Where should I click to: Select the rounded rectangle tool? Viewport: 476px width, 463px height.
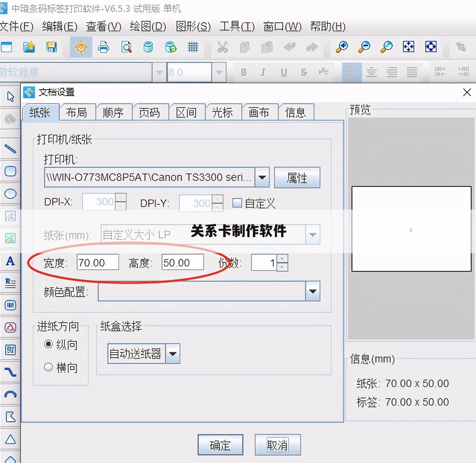(10, 171)
